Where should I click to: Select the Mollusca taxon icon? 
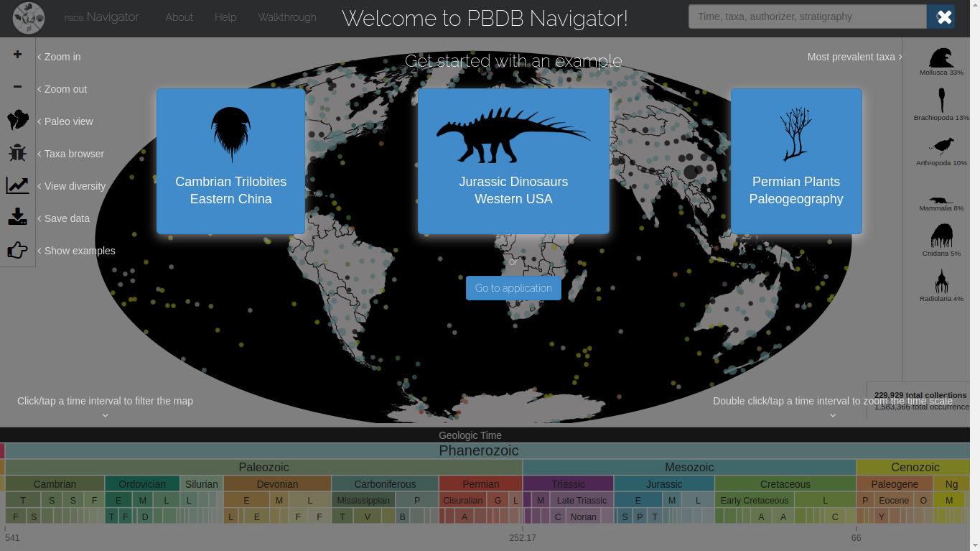[x=941, y=57]
